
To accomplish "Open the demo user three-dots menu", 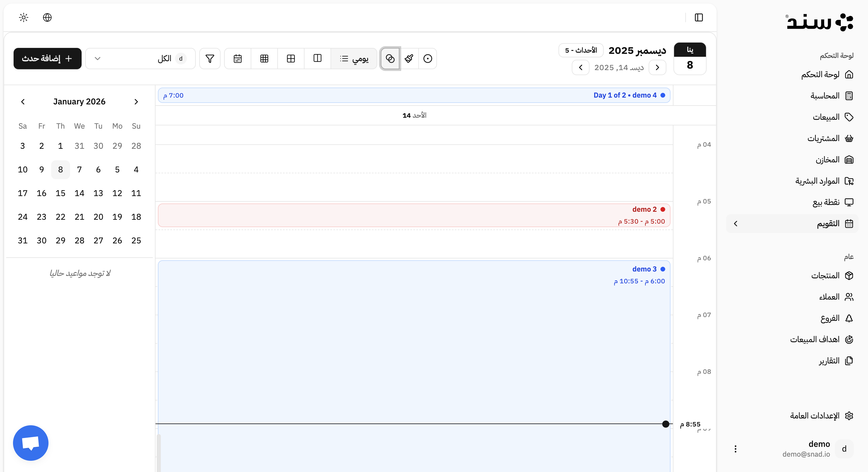I will pyautogui.click(x=735, y=449).
